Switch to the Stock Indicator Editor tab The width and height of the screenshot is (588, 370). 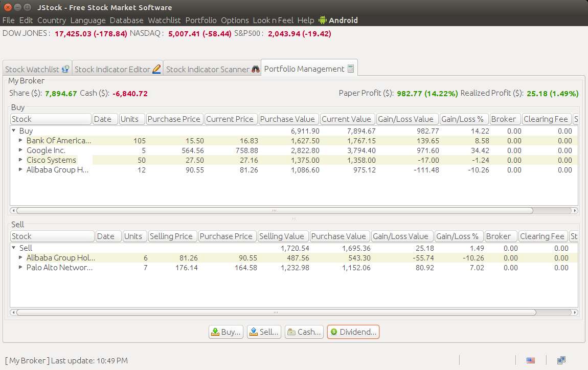pos(118,69)
